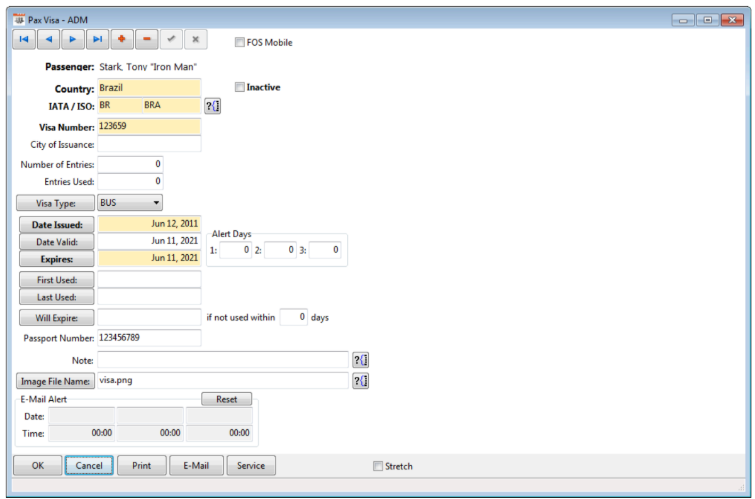Open lookup beside Image File Name field

pos(361,380)
